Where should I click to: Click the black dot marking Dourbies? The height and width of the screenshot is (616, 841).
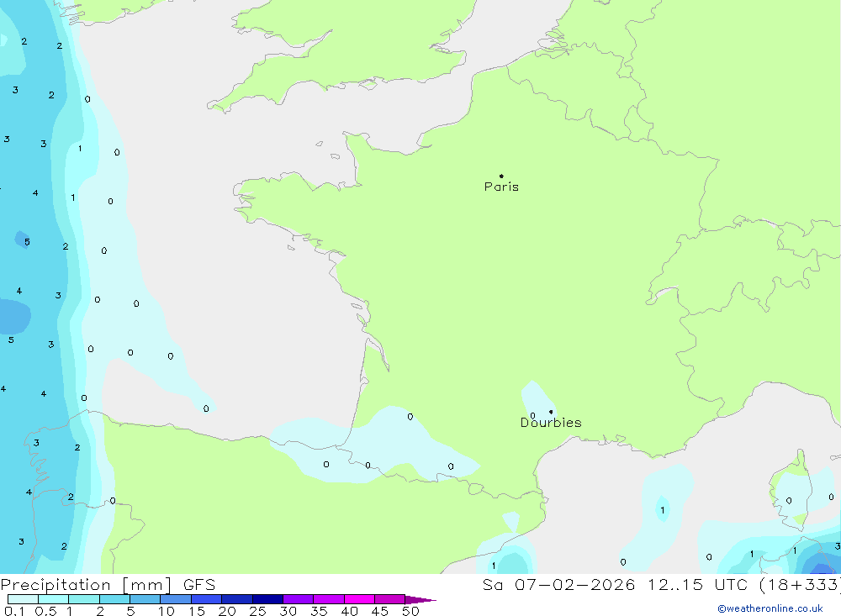click(551, 412)
